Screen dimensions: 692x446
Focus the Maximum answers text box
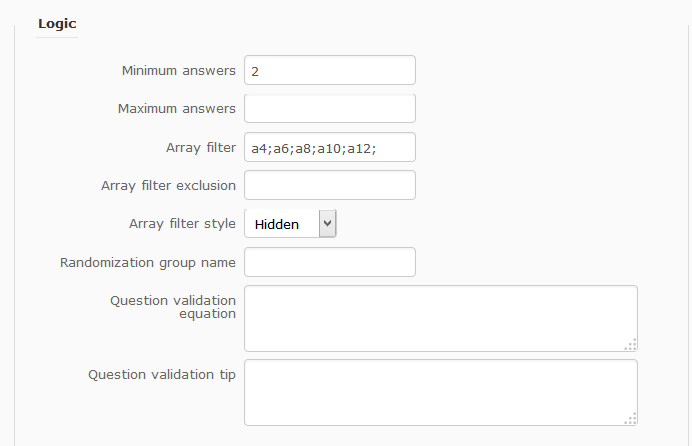(x=329, y=109)
